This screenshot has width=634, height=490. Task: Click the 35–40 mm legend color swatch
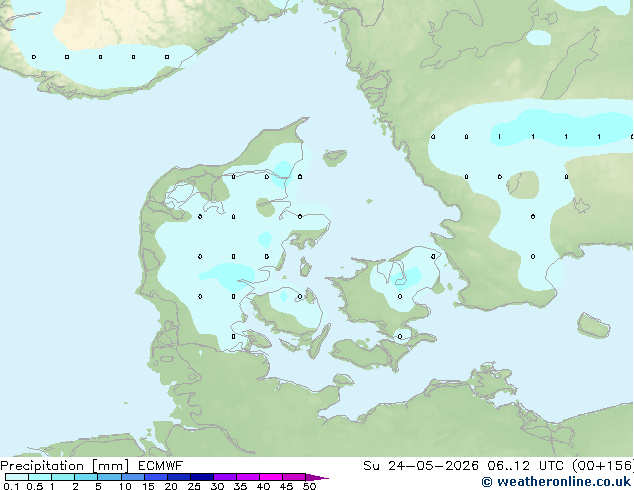(247, 477)
